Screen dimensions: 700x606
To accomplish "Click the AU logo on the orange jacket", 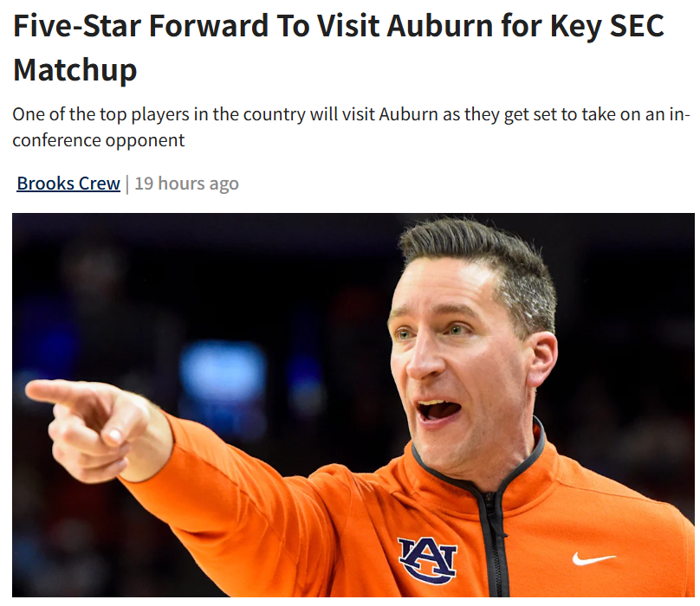I will pyautogui.click(x=426, y=558).
